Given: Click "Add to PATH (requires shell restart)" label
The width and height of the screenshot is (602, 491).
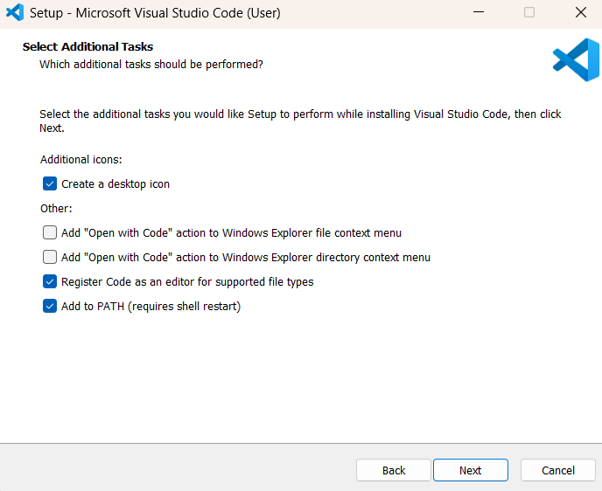Looking at the screenshot, I should (x=151, y=306).
